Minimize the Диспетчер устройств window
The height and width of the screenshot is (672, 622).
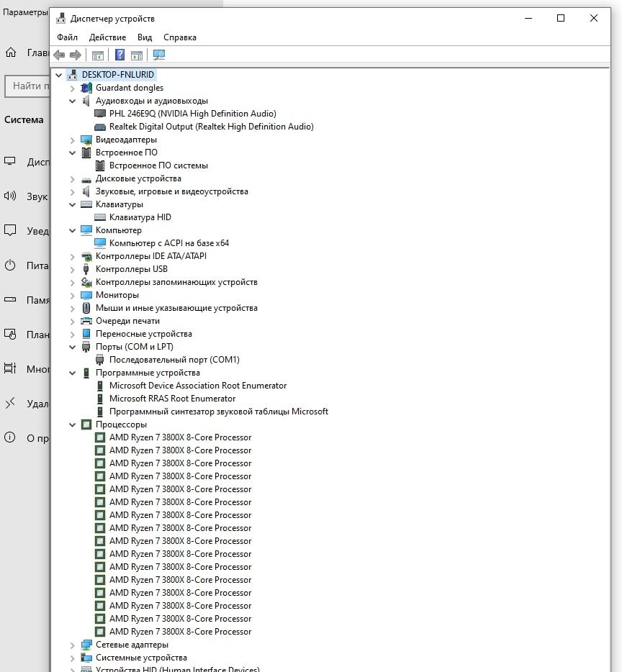coord(528,18)
